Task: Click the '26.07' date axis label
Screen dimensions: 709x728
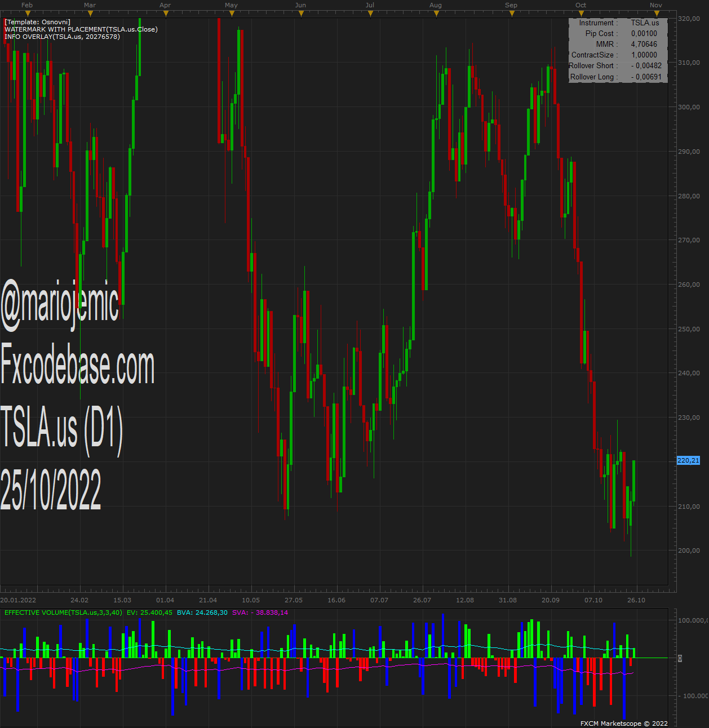Action: [x=422, y=600]
